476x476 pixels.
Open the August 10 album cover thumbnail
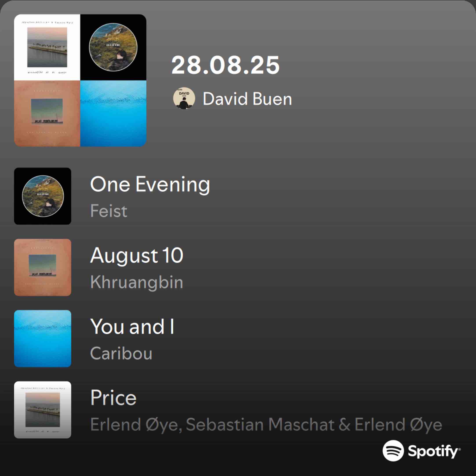pos(43,267)
